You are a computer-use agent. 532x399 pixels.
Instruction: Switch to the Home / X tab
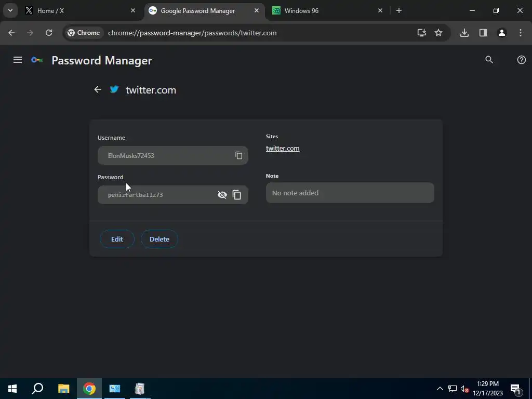pyautogui.click(x=81, y=10)
